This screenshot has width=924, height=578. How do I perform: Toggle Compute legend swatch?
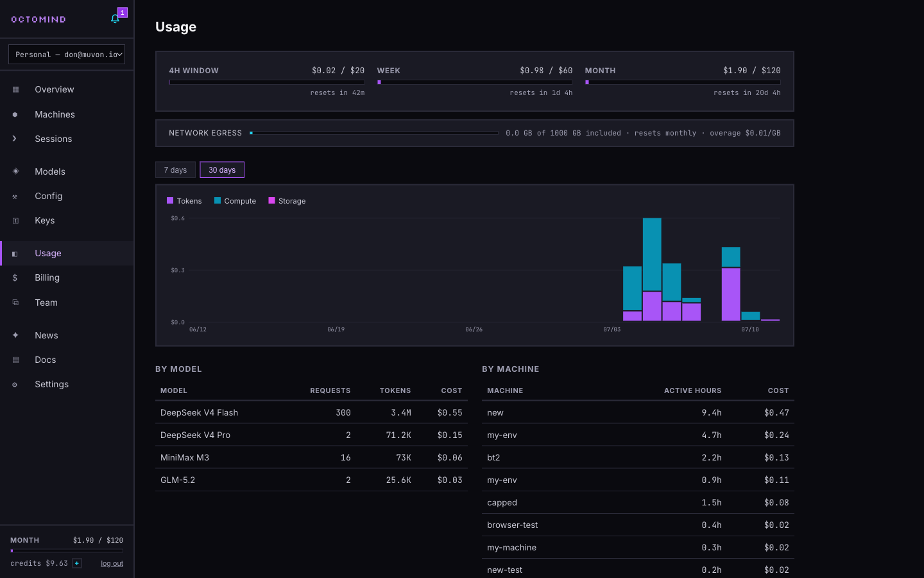(x=218, y=200)
